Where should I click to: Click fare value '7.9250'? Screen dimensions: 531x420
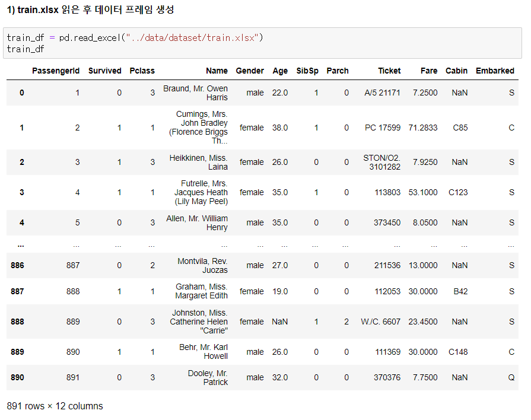point(425,162)
